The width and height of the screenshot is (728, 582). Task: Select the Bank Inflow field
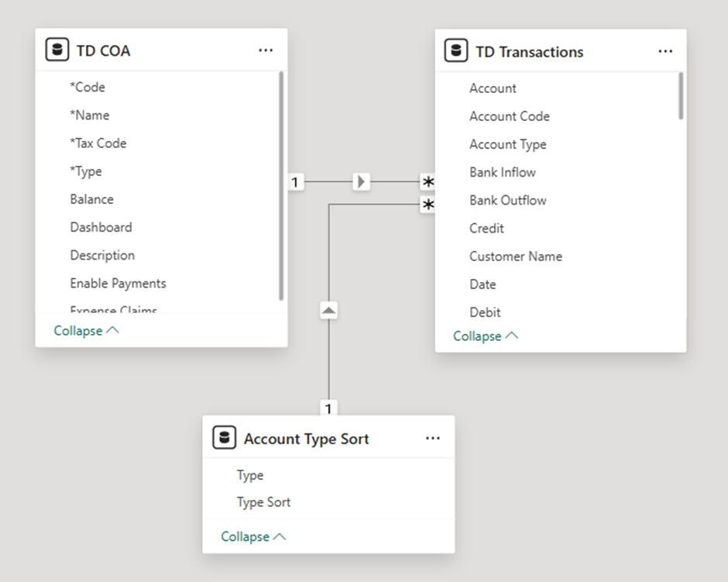[x=503, y=172]
